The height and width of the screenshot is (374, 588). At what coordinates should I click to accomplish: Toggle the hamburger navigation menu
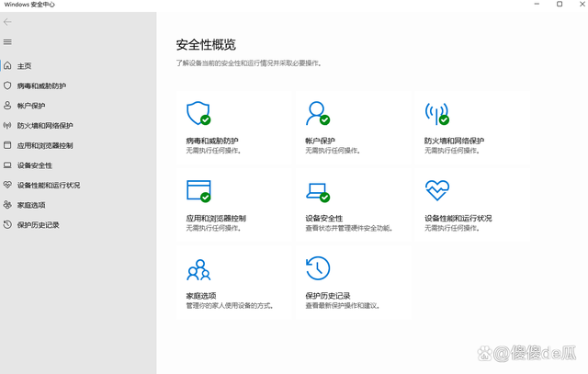coord(7,42)
